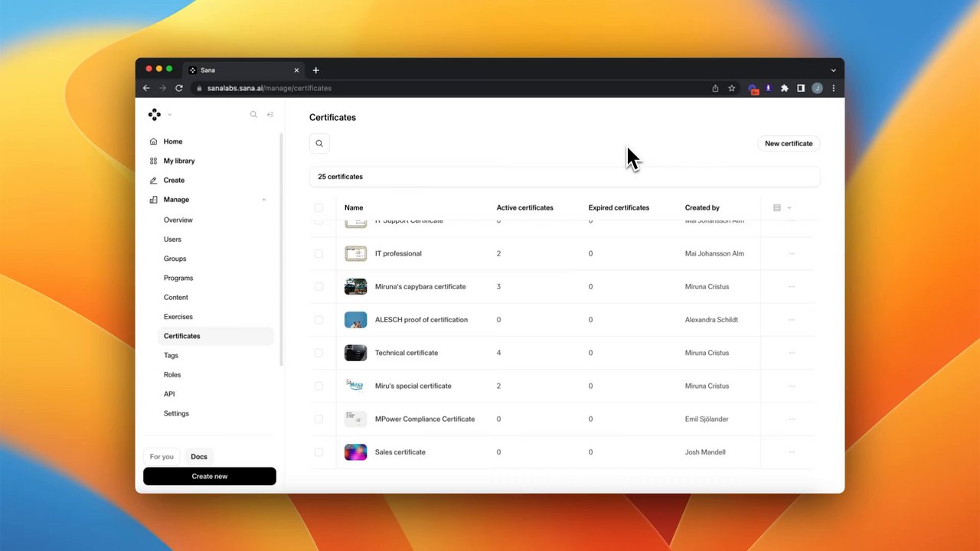Image resolution: width=980 pixels, height=551 pixels.
Task: Open sidebar search magnifier icon
Action: pos(253,115)
